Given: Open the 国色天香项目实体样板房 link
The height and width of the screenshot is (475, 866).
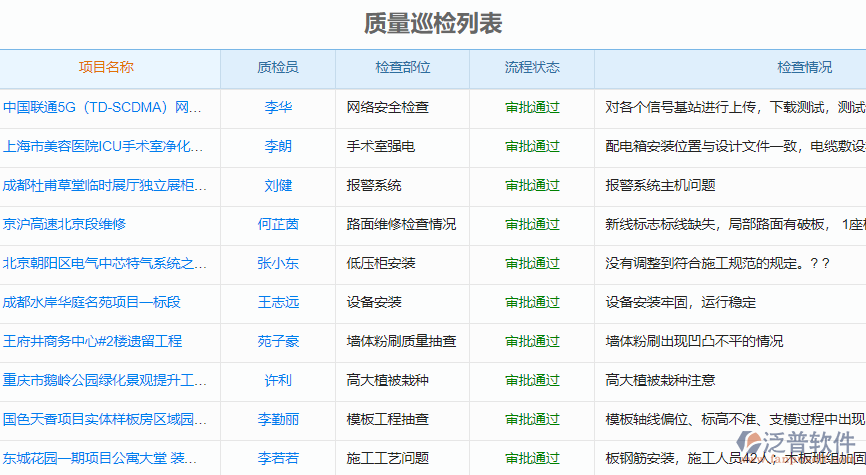Looking at the screenshot, I should coord(104,419).
